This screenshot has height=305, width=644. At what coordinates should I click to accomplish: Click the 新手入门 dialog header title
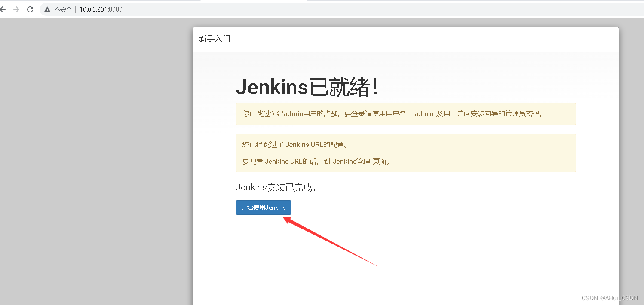(215, 39)
